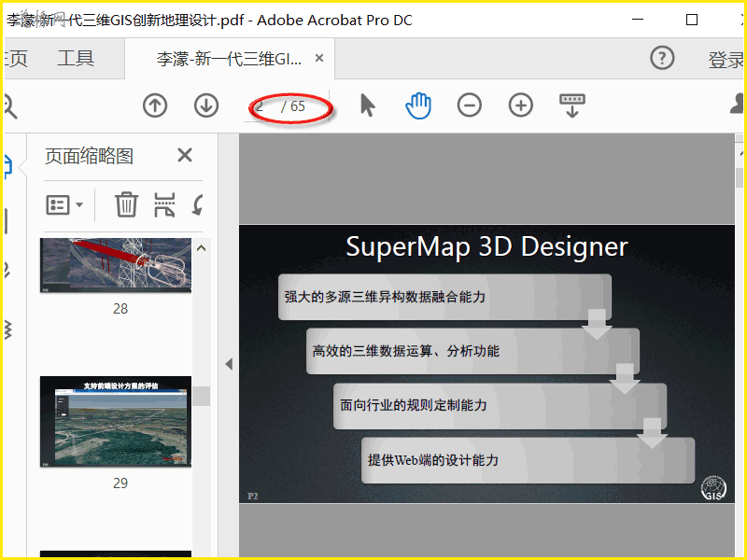Image resolution: width=747 pixels, height=560 pixels.
Task: Maximize the Acrobat window
Action: coord(692,20)
